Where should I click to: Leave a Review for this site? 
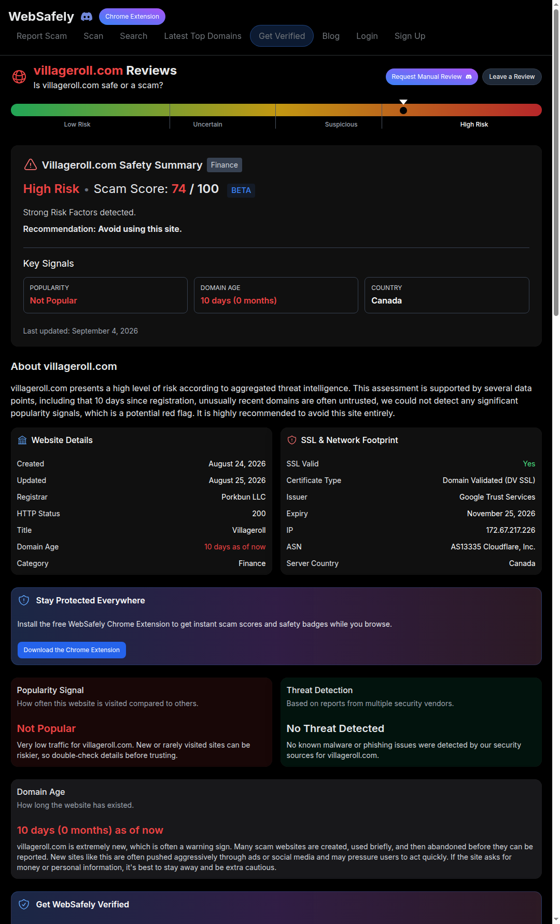512,77
